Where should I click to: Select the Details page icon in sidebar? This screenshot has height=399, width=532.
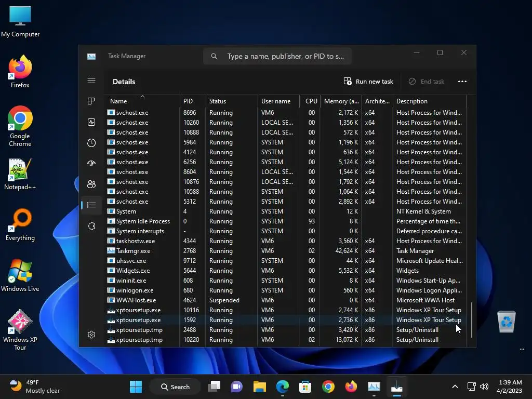[x=91, y=205]
